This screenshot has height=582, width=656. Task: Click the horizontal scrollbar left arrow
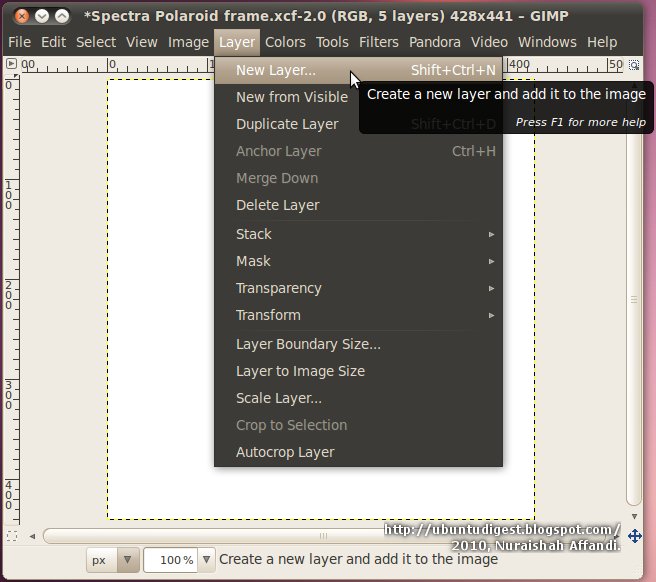pyautogui.click(x=32, y=536)
